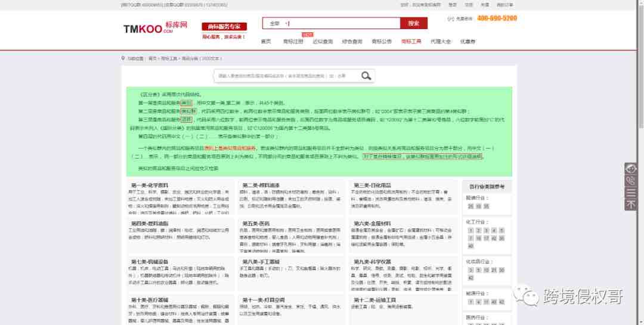The height and width of the screenshot is (325, 644).
Task: Click the red 商标服务专家 banner
Action: (224, 27)
